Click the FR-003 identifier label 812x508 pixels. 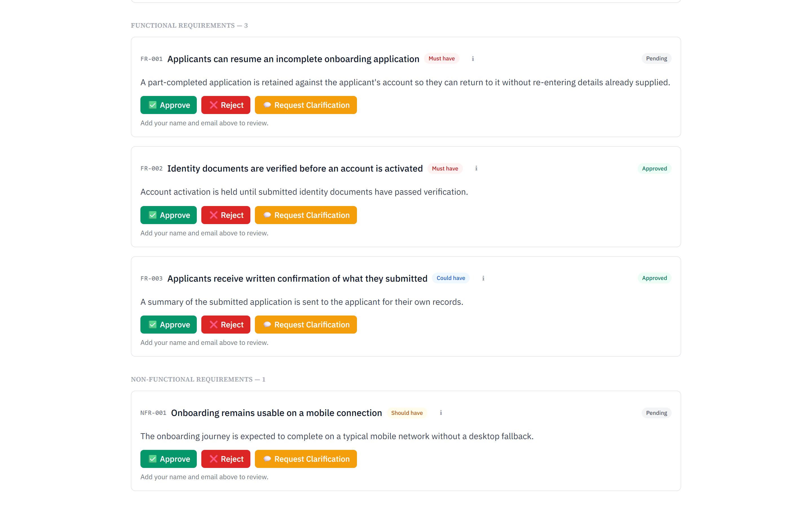151,278
